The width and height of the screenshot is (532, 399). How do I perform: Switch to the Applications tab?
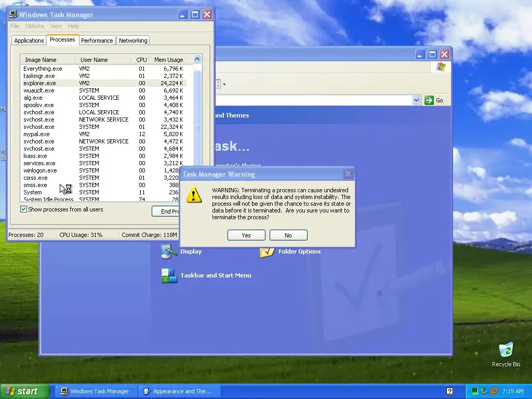pos(29,41)
